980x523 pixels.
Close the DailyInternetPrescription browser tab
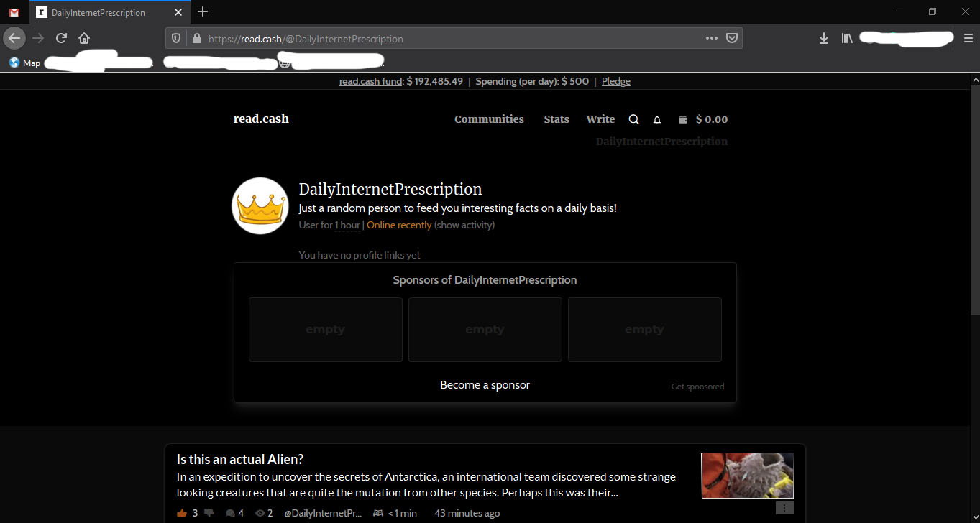tap(178, 12)
